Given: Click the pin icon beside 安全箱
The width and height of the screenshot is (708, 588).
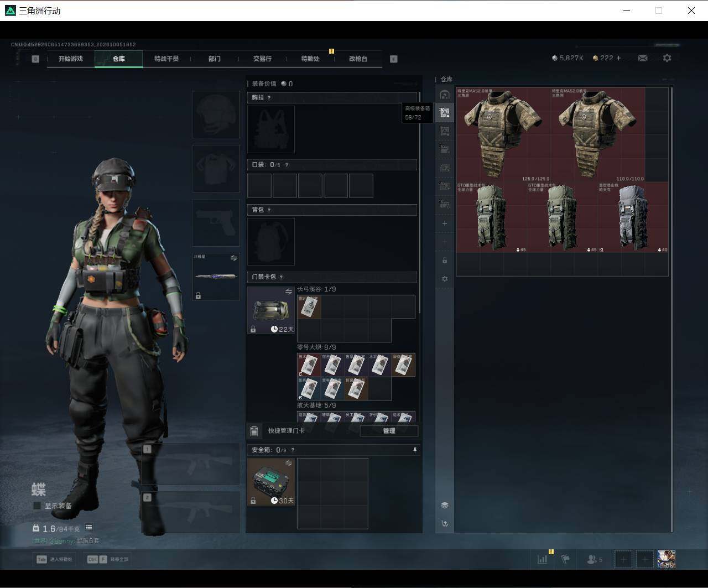Looking at the screenshot, I should [414, 450].
